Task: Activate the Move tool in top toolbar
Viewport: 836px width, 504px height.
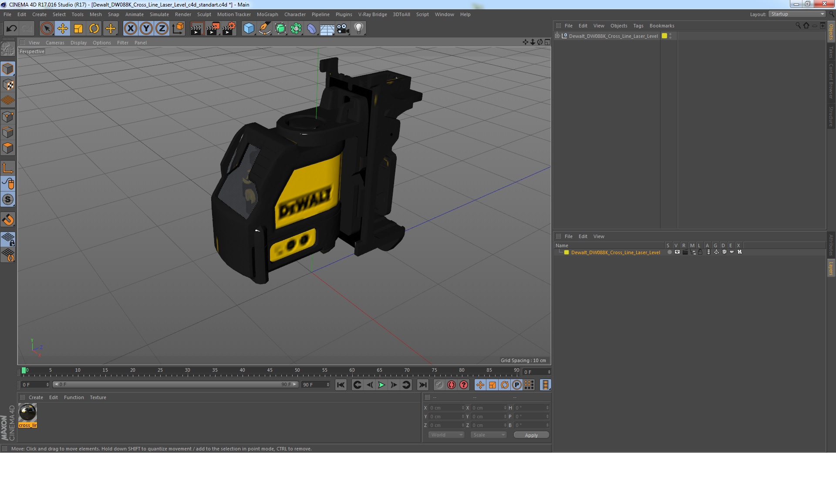Action: [63, 29]
